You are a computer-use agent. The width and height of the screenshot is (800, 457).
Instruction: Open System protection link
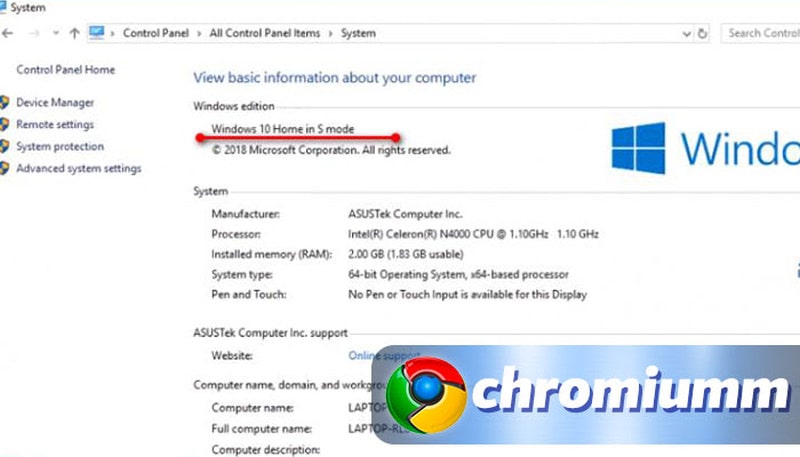[x=60, y=146]
